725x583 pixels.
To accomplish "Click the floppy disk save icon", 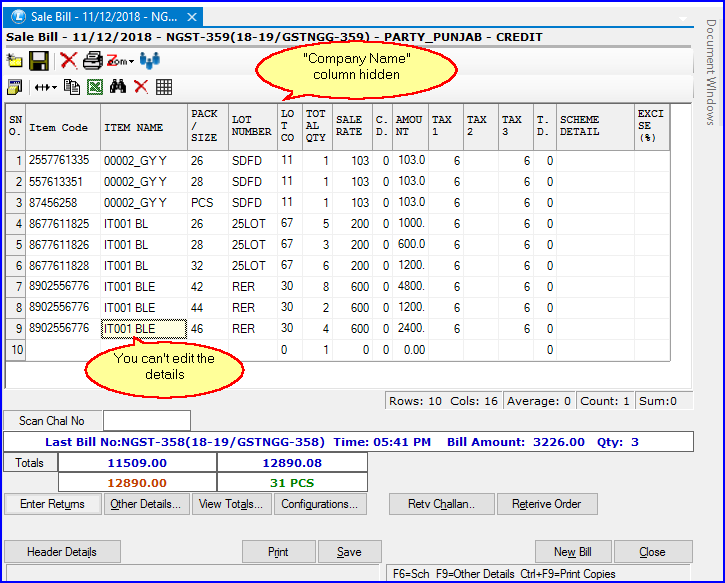I will point(39,61).
